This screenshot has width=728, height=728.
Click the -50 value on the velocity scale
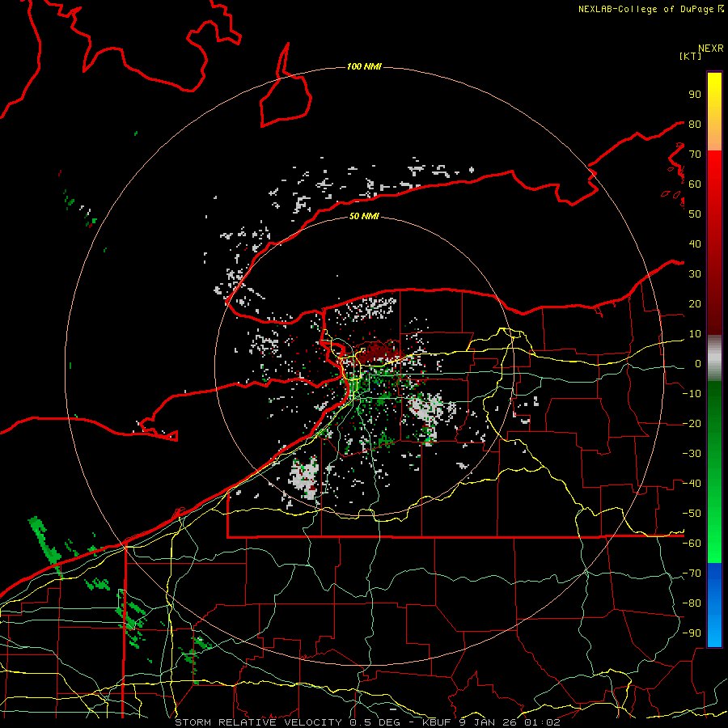[x=692, y=514]
